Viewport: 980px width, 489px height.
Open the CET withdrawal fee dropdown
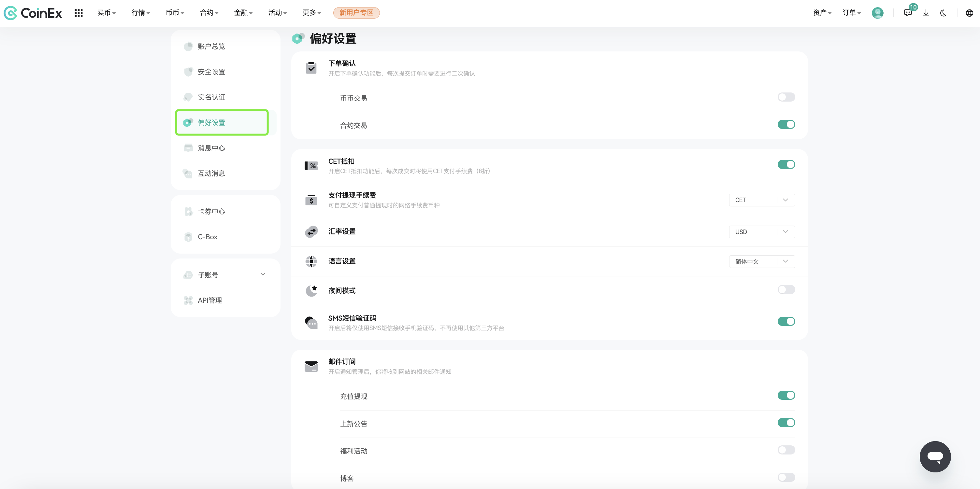[x=762, y=200]
